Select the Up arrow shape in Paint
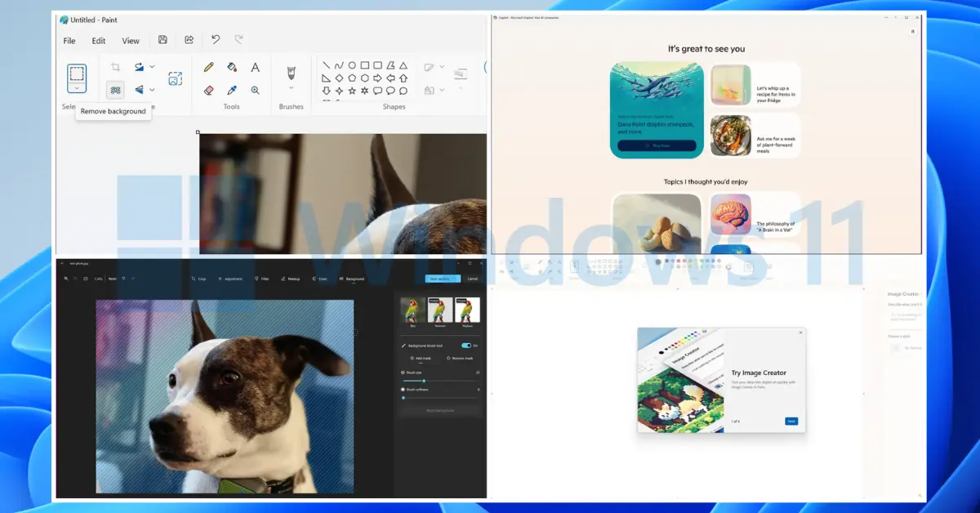 click(x=403, y=78)
